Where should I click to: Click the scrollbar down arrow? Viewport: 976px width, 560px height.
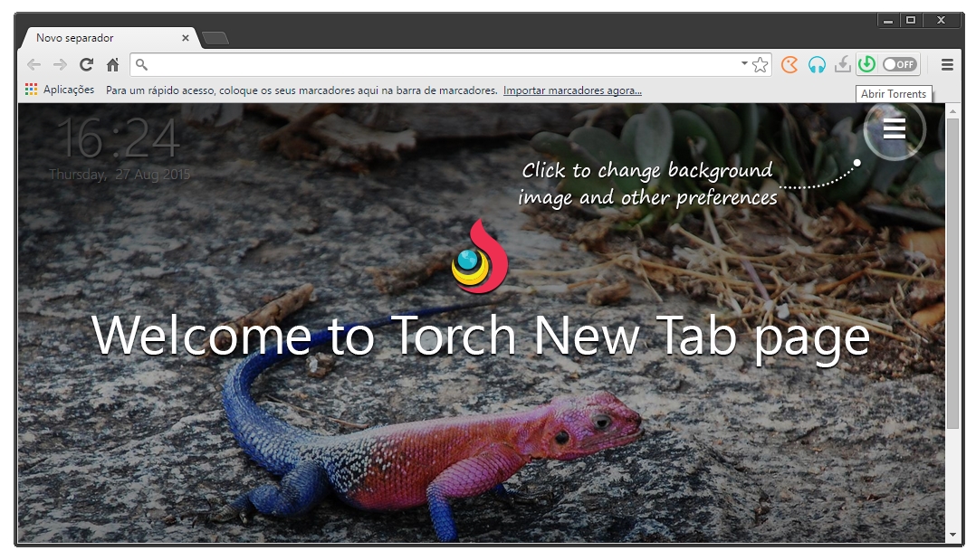click(952, 535)
